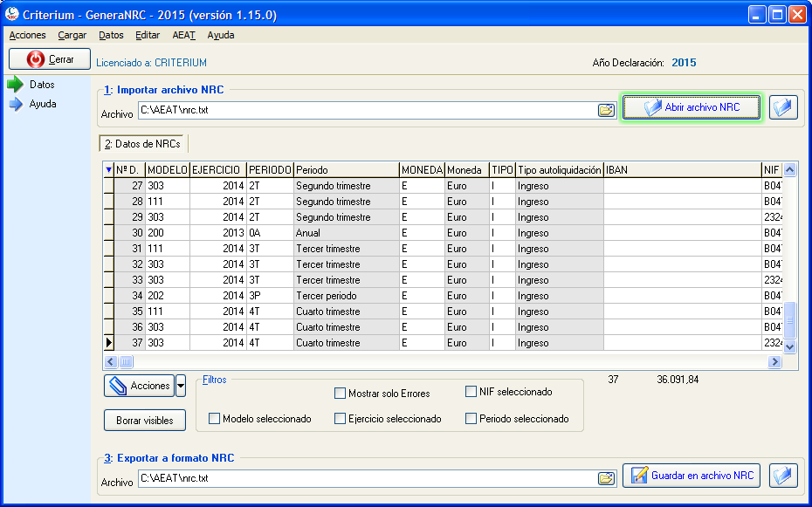Screen dimensions: 812x507
Task: Click the green Datos arrow icon
Action: [x=16, y=85]
